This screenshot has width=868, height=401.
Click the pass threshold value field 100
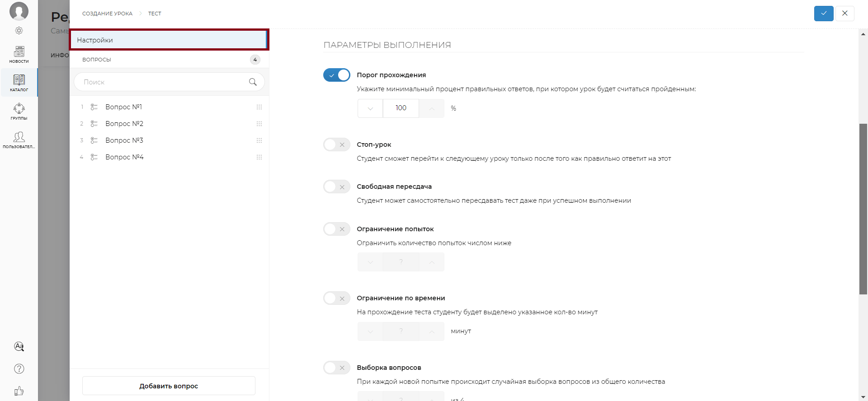(401, 108)
